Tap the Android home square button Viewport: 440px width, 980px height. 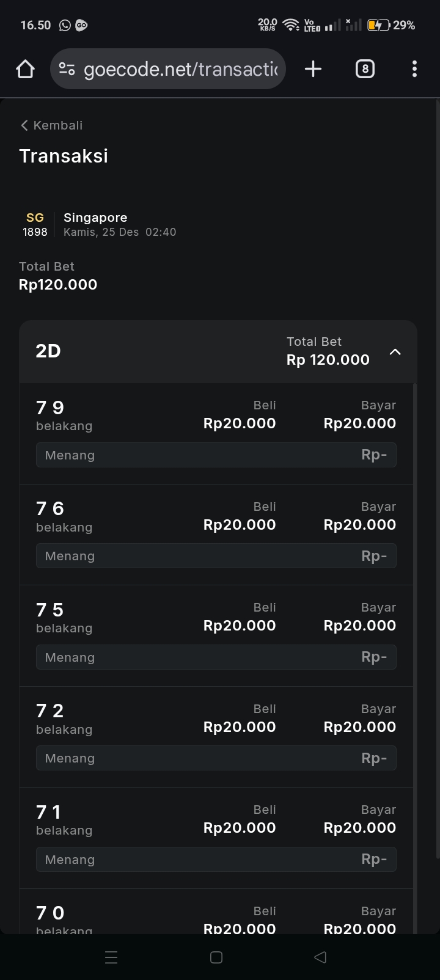pyautogui.click(x=216, y=957)
